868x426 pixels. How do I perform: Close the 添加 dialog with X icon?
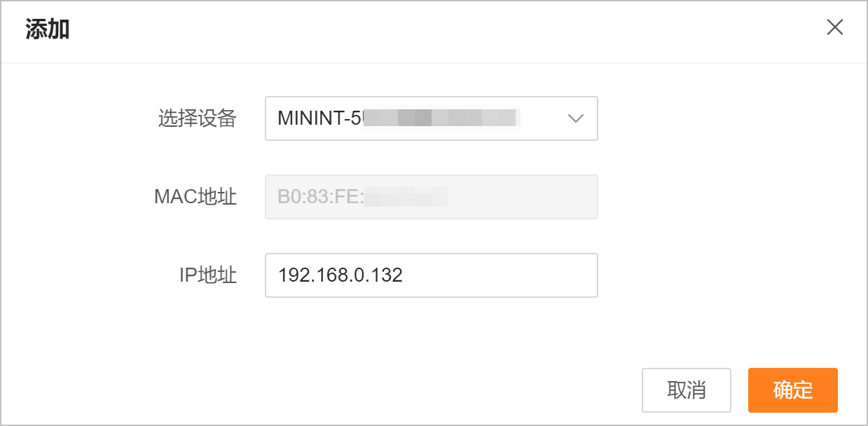[834, 28]
